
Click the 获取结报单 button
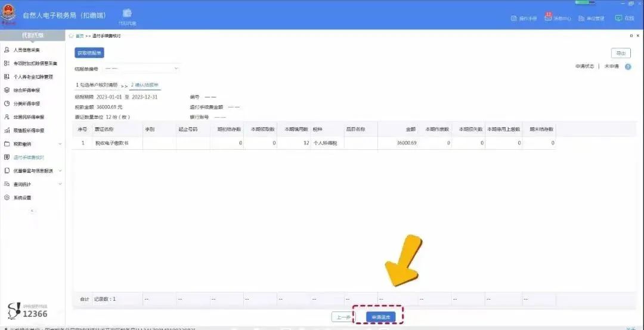point(89,53)
